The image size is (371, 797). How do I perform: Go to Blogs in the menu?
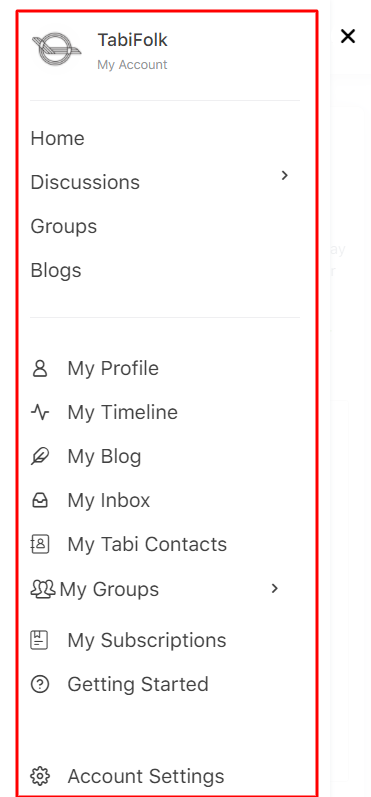[x=56, y=270]
